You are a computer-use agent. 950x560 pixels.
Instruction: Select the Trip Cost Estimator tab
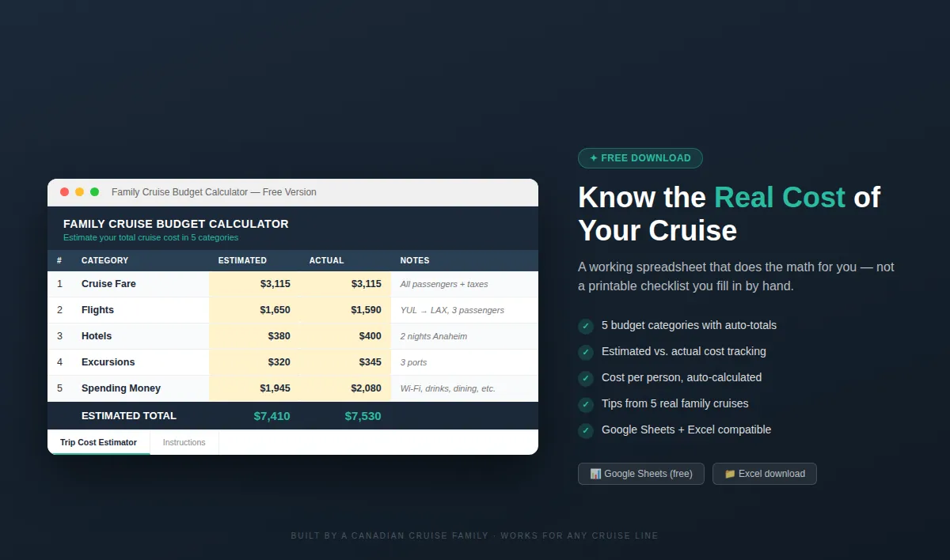[x=98, y=442]
